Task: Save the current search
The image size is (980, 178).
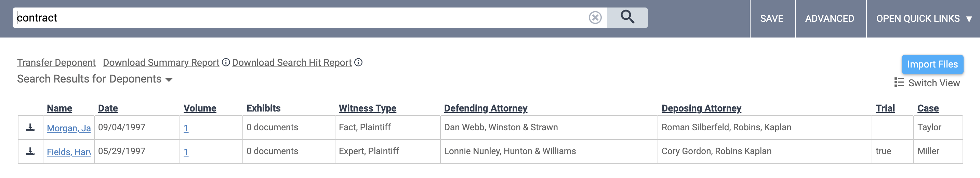Action: pyautogui.click(x=771, y=19)
